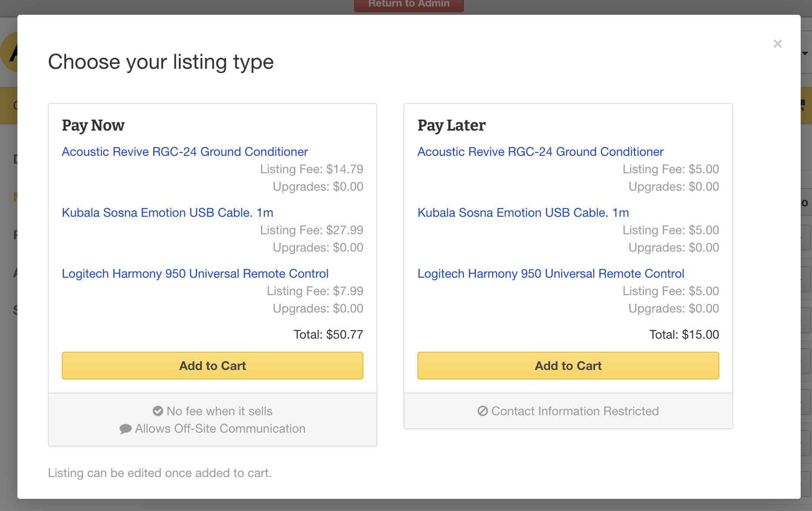Click the Listing Fee: $27.99 text
Screen dimensions: 812x511
312,230
